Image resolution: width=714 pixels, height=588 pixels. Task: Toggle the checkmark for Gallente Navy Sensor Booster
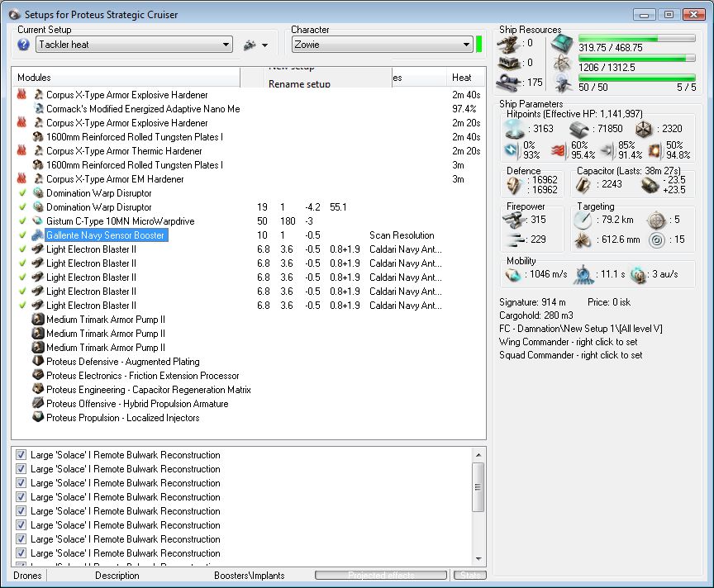pos(21,235)
